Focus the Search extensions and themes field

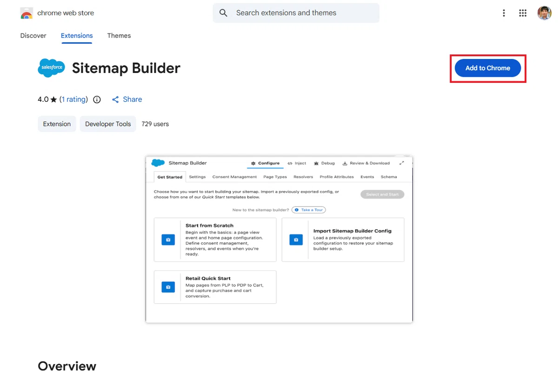(296, 13)
